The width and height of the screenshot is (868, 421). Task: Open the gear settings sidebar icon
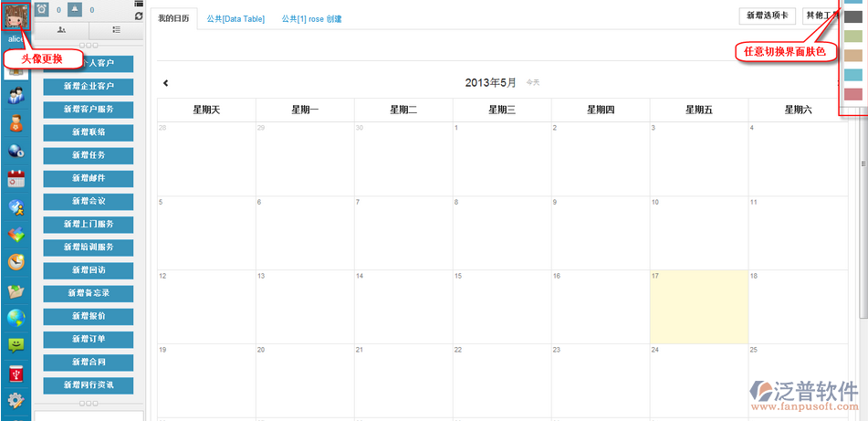(x=16, y=399)
